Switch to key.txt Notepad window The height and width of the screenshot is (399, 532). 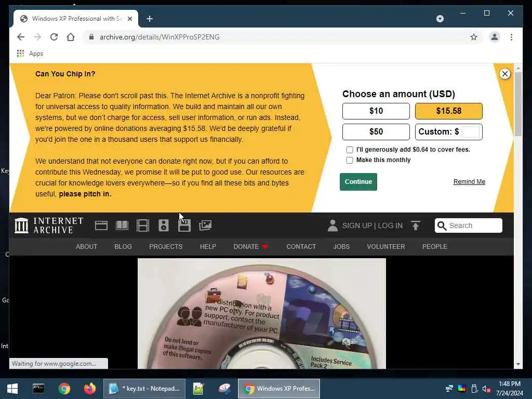click(x=144, y=389)
